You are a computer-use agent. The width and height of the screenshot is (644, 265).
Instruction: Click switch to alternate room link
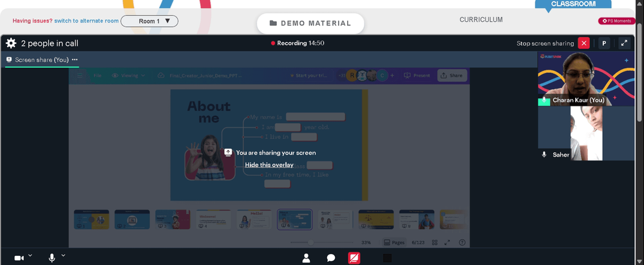click(86, 21)
